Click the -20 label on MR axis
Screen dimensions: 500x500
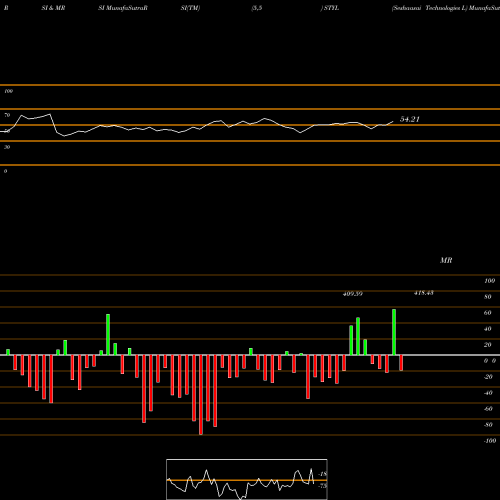tap(488, 377)
